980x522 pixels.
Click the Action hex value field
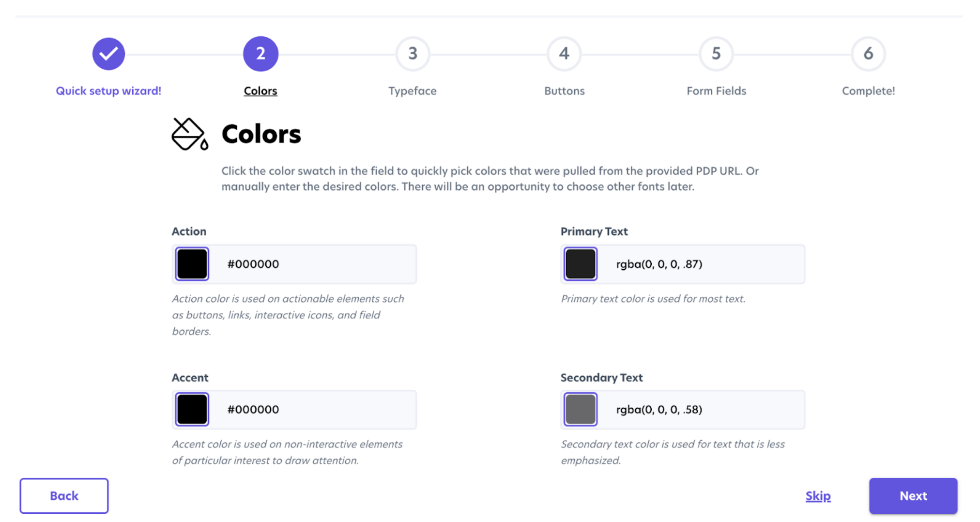click(x=315, y=264)
